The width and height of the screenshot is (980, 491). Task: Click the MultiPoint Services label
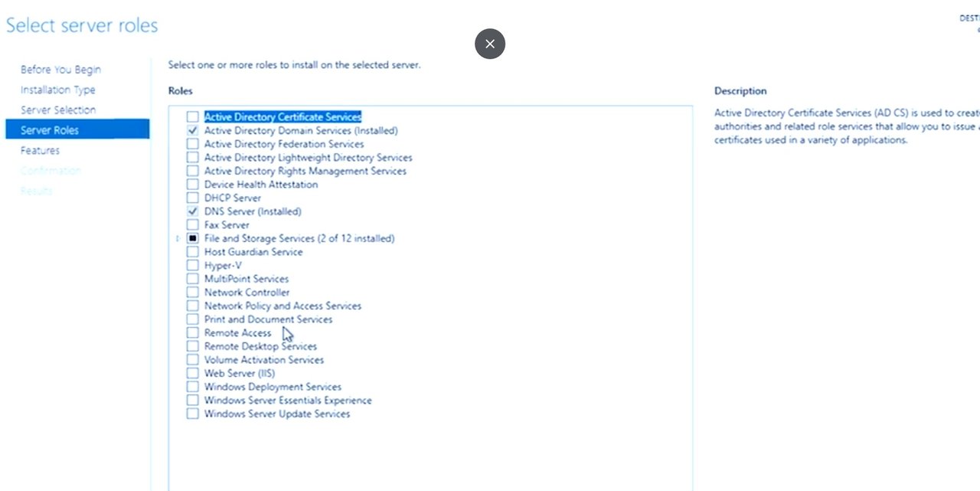click(247, 279)
